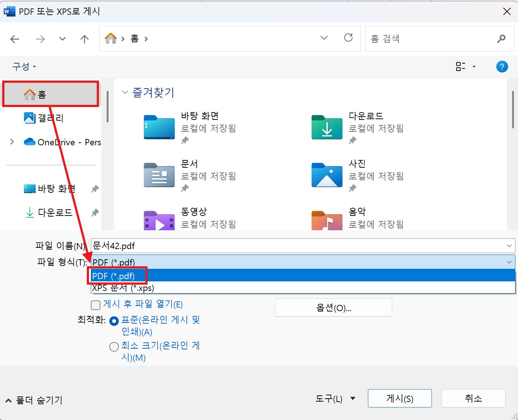Go up one folder level arrow
The image size is (518, 420).
(x=85, y=39)
